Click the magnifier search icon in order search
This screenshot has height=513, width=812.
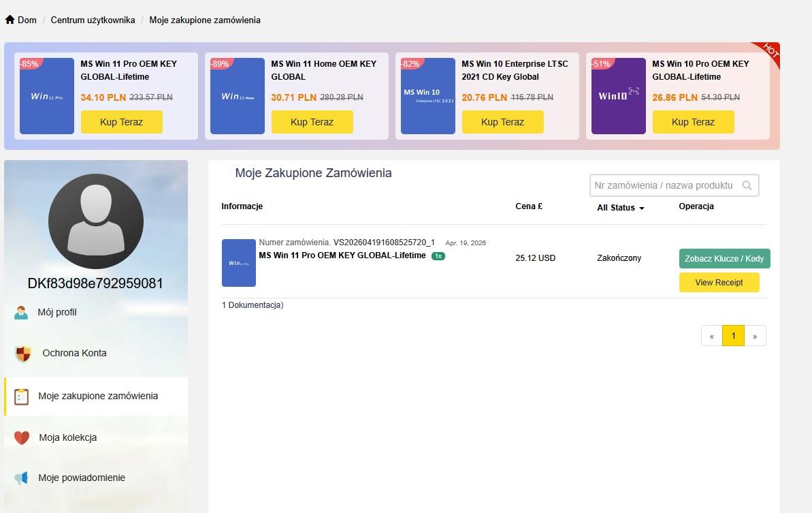747,185
